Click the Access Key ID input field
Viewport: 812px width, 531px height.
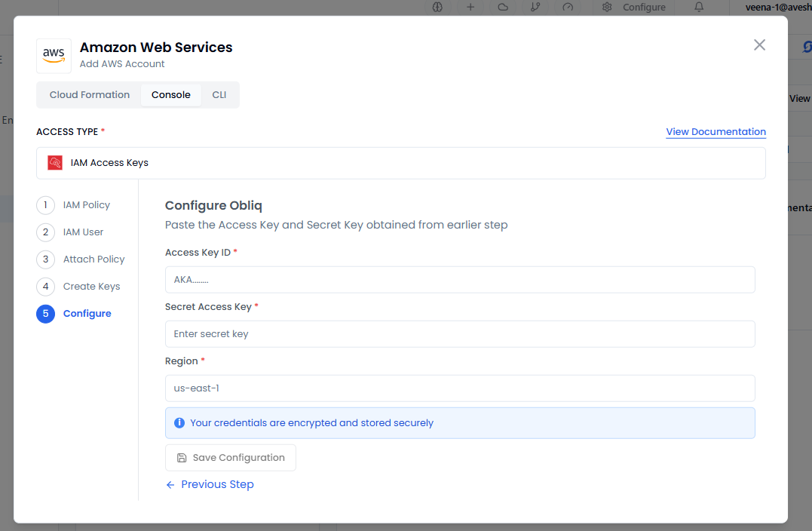click(x=459, y=280)
